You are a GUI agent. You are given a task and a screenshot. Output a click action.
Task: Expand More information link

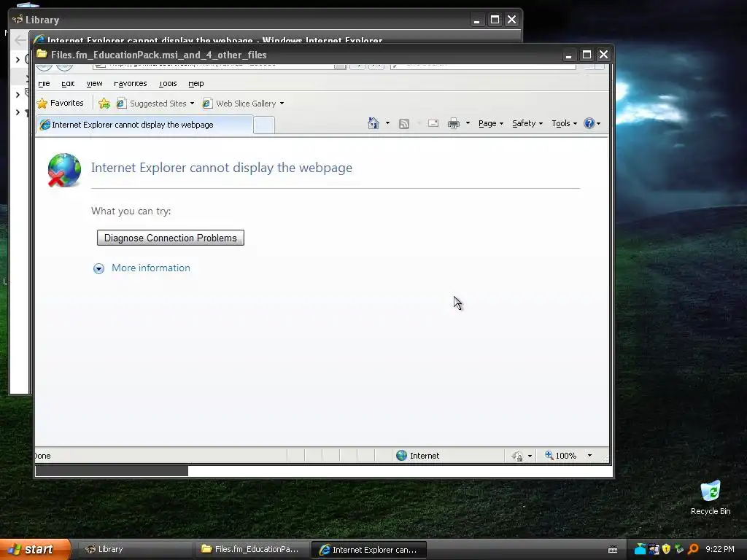click(150, 268)
